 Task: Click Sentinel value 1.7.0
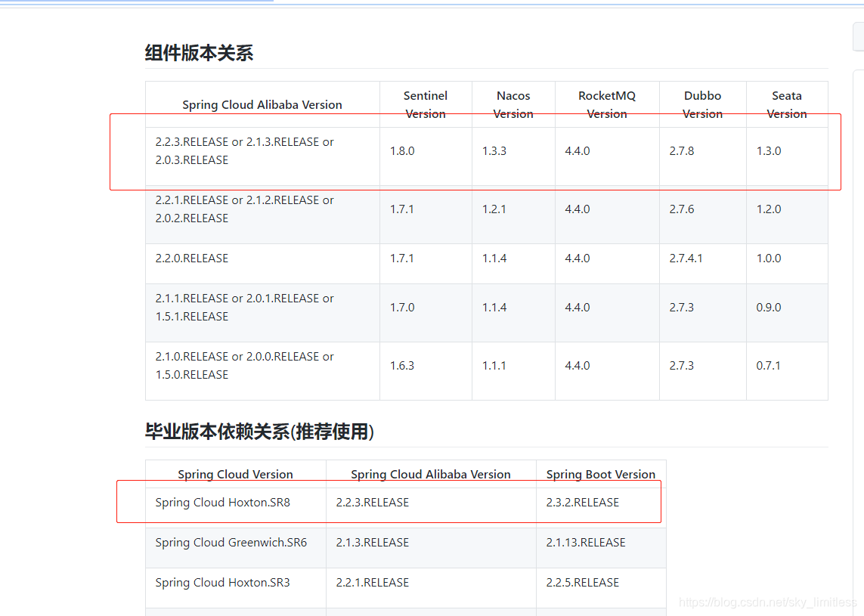pos(402,308)
